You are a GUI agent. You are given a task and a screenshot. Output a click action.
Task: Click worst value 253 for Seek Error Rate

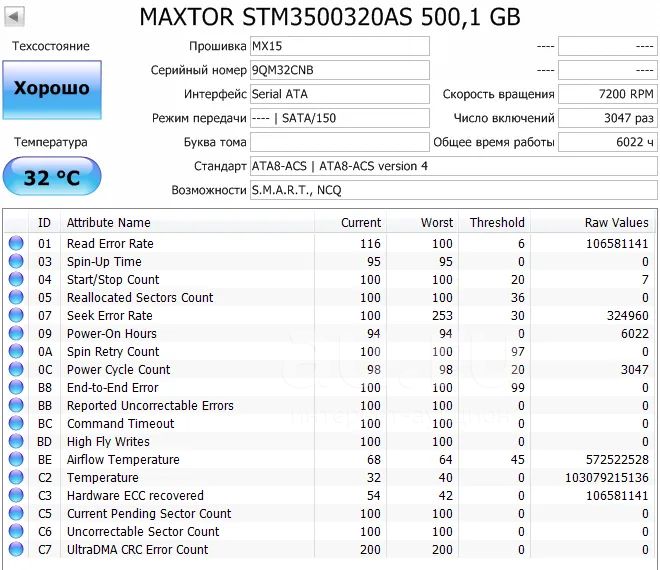[442, 315]
